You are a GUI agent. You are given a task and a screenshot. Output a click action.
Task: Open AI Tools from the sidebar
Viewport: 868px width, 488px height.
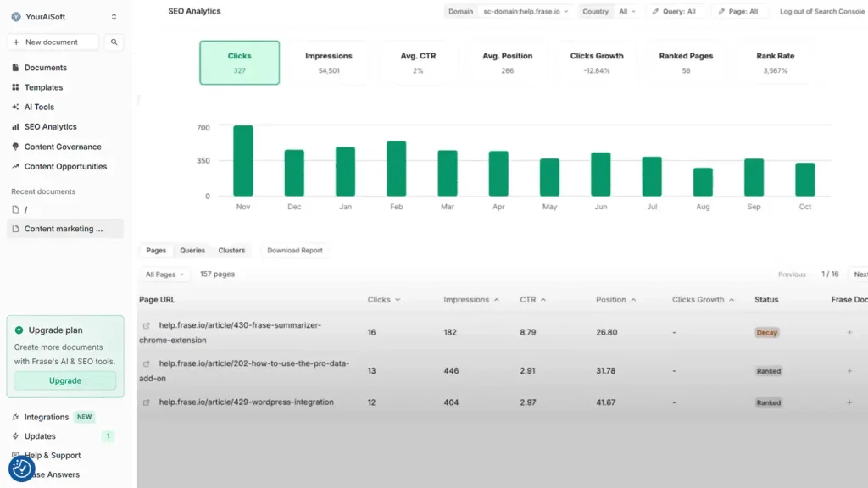[39, 107]
